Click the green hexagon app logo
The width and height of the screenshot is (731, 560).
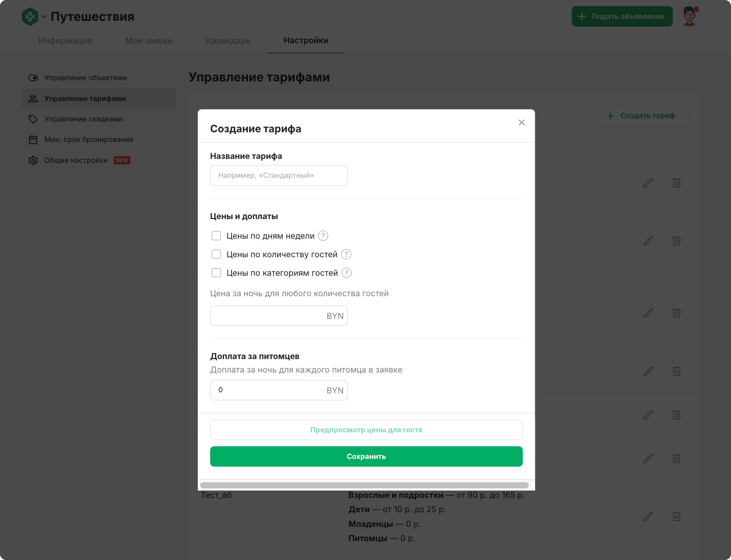tap(30, 17)
